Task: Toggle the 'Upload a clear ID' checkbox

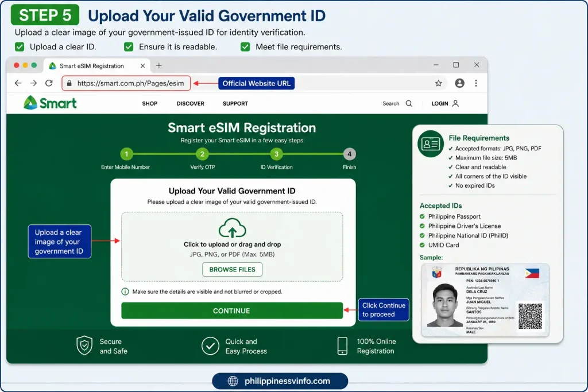Action: tap(20, 47)
